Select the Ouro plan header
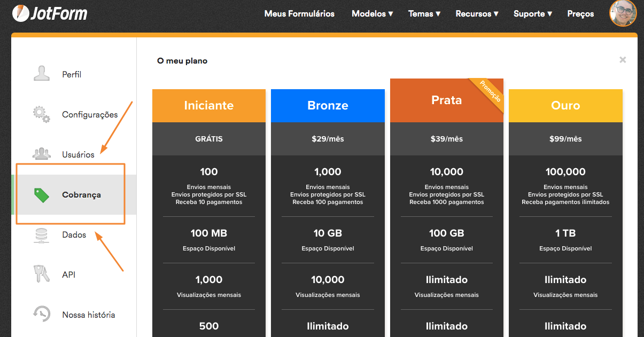The height and width of the screenshot is (337, 644). pyautogui.click(x=565, y=106)
